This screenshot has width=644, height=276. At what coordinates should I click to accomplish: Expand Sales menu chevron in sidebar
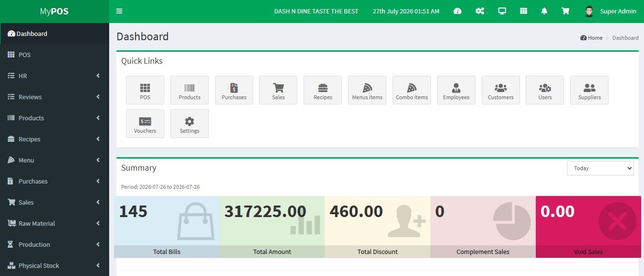click(98, 202)
